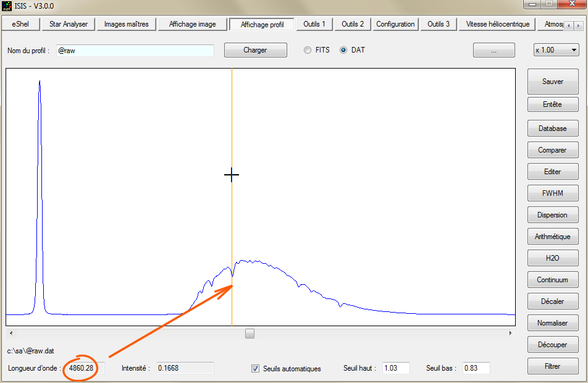Switch to the Star Analyser tab
The width and height of the screenshot is (588, 383).
[x=68, y=24]
